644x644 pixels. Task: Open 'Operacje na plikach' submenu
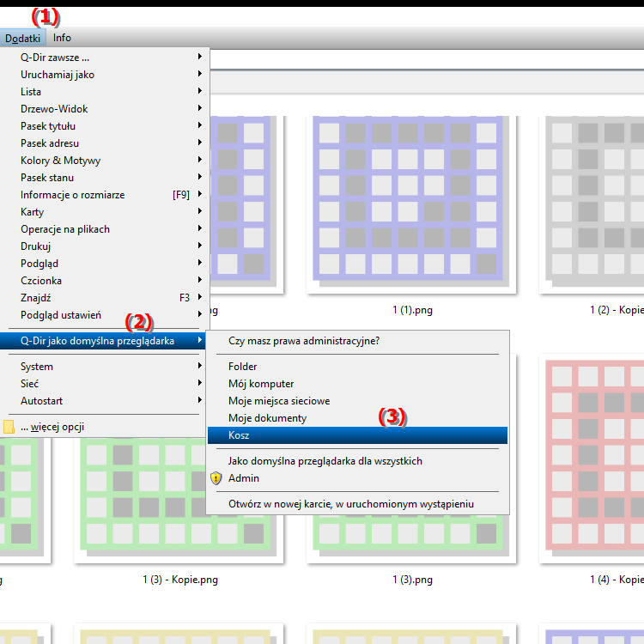click(105, 229)
